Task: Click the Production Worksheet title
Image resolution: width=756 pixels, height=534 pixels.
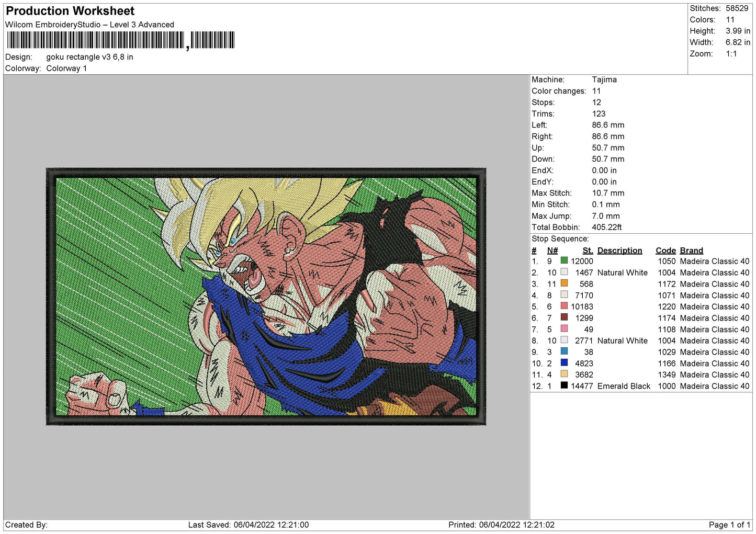Action: click(x=70, y=11)
